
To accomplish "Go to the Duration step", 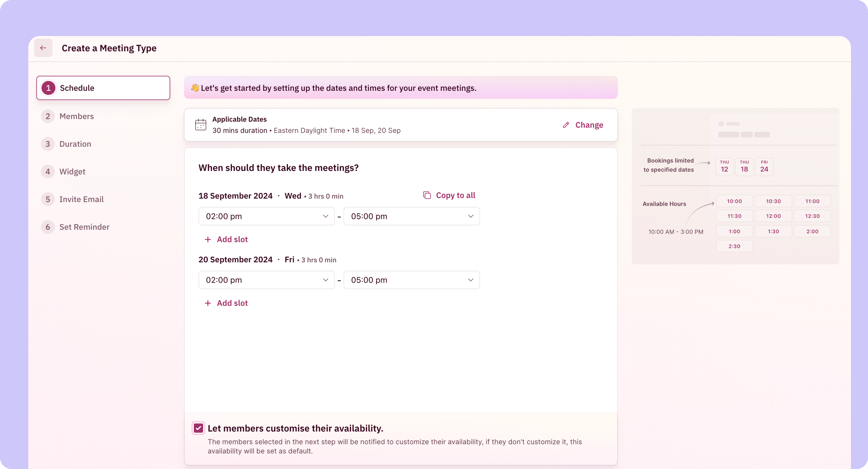I will click(x=75, y=144).
